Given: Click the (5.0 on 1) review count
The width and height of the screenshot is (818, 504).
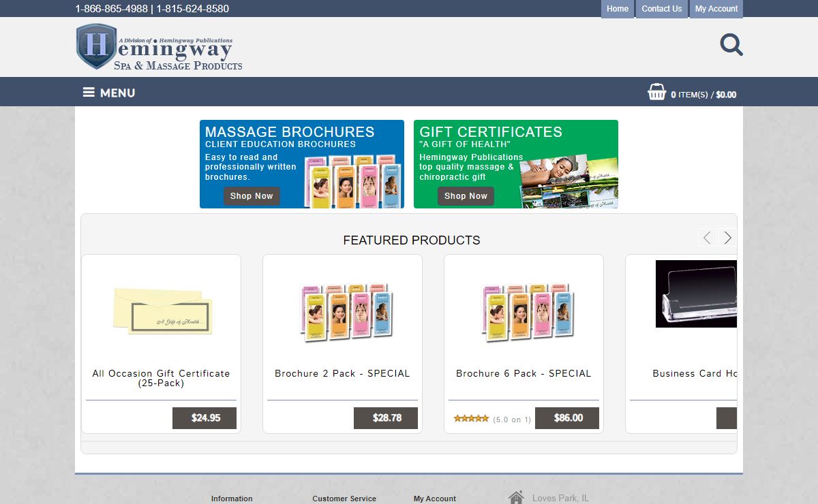Looking at the screenshot, I should click(512, 420).
